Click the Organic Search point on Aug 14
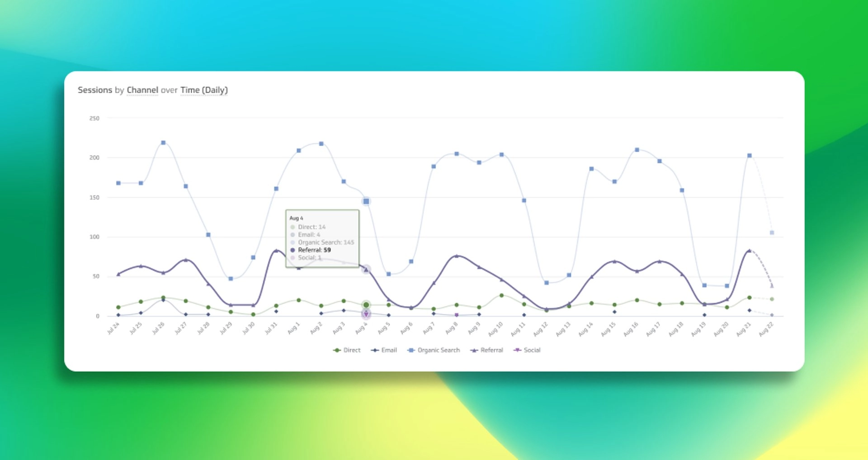Viewport: 868px width, 460px height. point(591,169)
